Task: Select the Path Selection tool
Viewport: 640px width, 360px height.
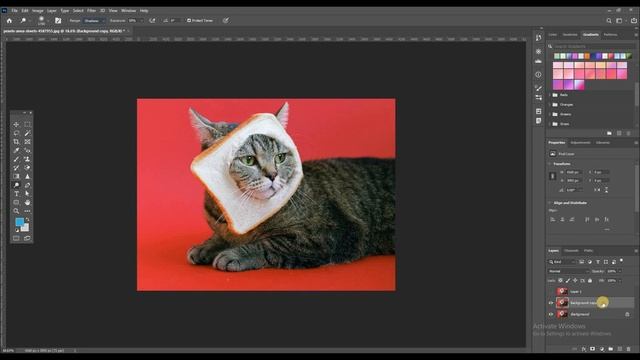Action: pos(27,194)
